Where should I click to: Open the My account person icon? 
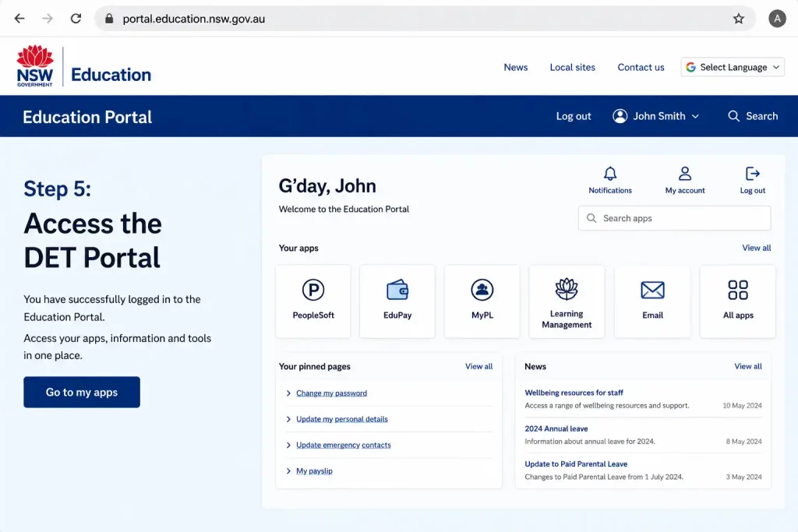point(684,174)
